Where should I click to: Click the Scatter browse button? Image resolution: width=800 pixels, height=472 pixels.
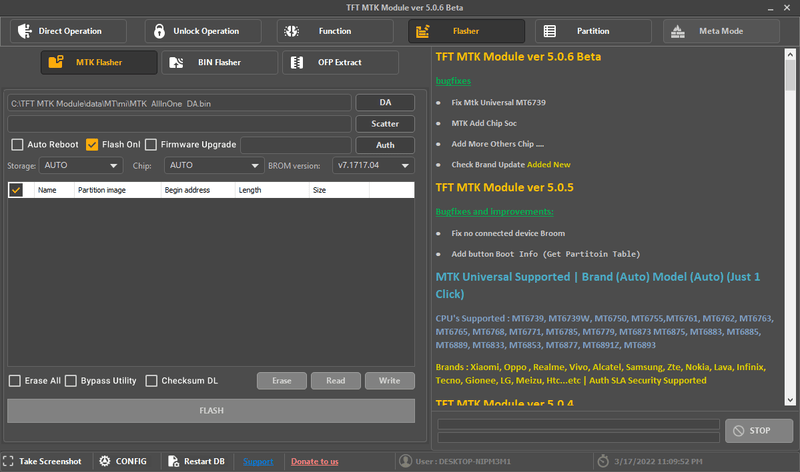(385, 123)
